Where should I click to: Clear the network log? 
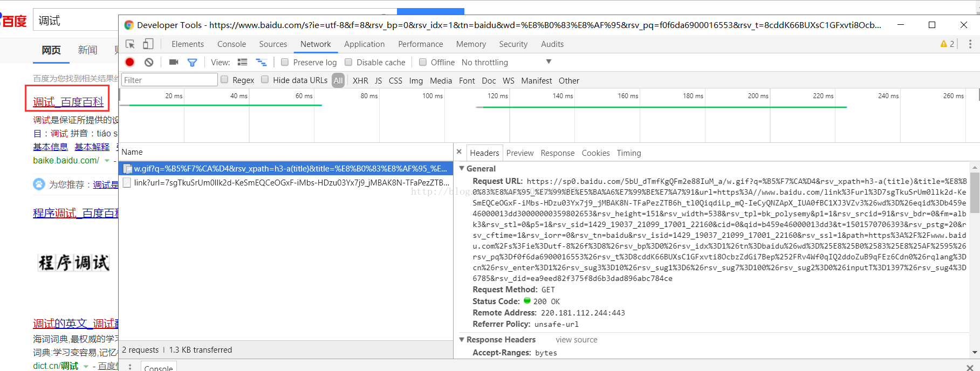(x=149, y=62)
